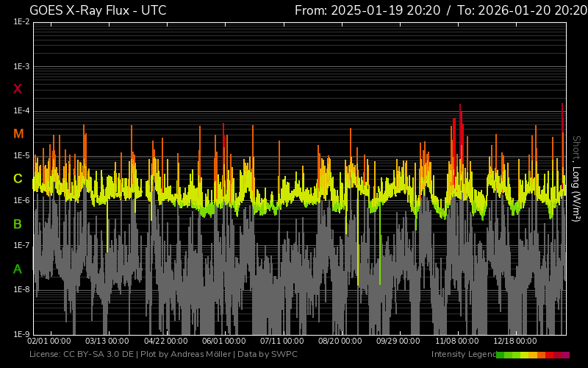
Task: Click the 06/01 00:00 time axis tick
Action: [223, 342]
